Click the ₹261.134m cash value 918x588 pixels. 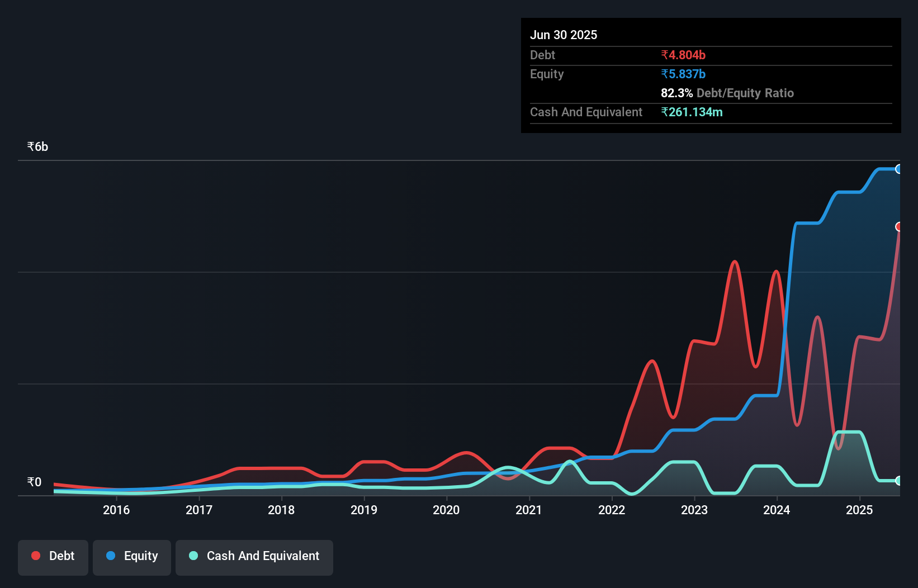click(x=692, y=112)
